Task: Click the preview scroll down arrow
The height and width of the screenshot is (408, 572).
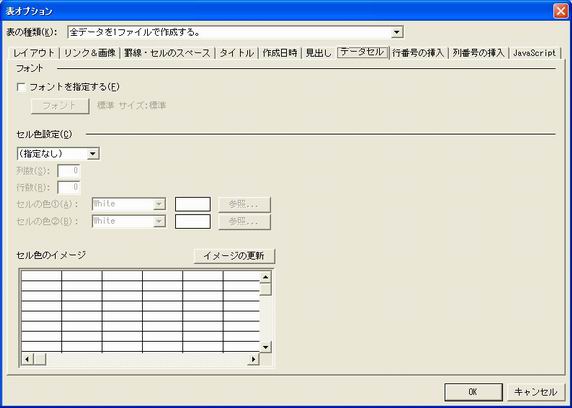Action: (265, 347)
